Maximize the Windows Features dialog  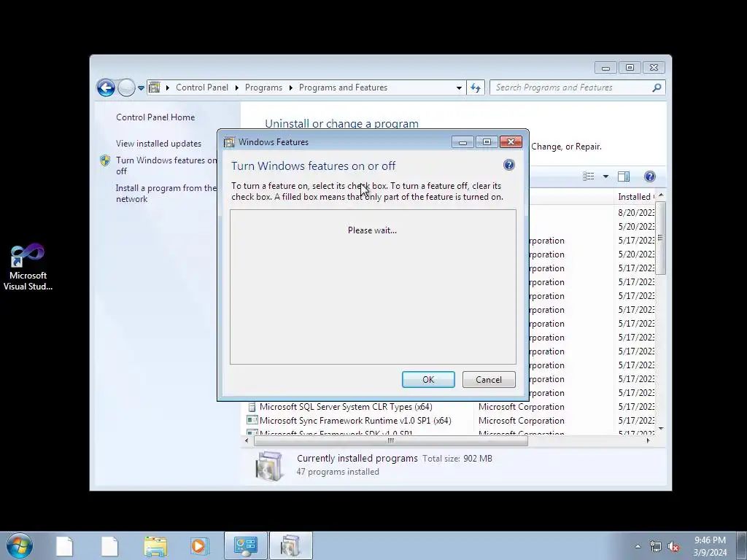click(x=487, y=142)
